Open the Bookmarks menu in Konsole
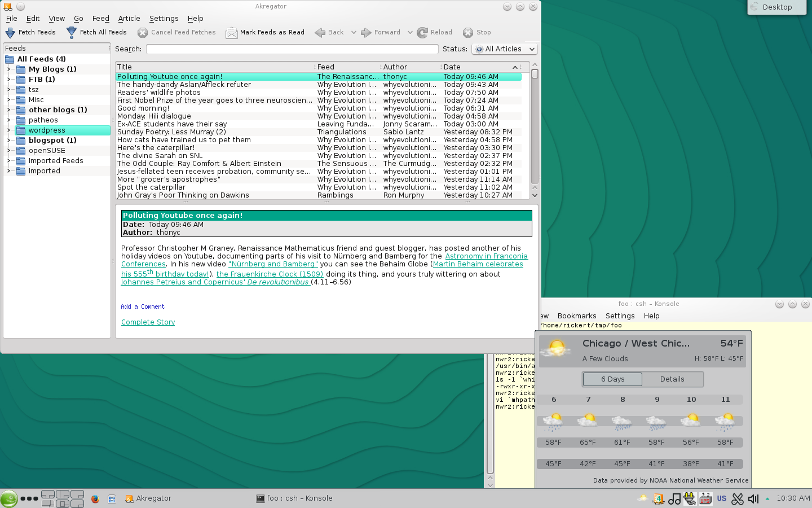This screenshot has width=812, height=508. coord(577,316)
